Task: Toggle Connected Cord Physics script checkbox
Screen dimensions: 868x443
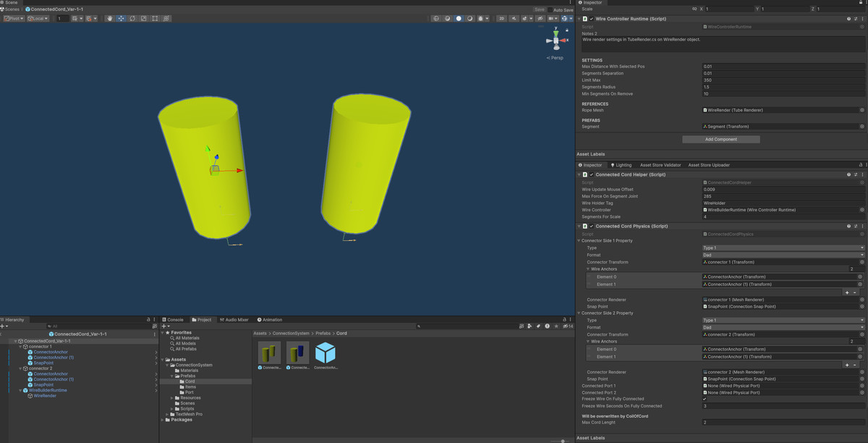Action: (x=591, y=226)
